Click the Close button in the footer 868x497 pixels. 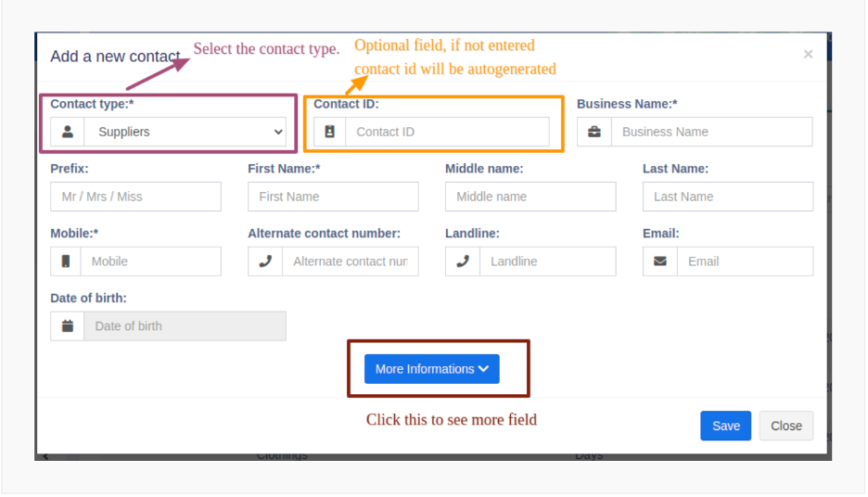tap(786, 426)
